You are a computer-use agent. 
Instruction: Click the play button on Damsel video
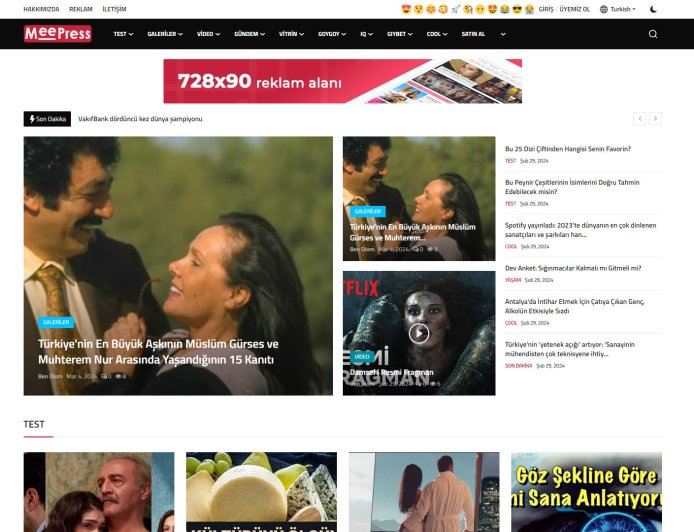(x=419, y=333)
